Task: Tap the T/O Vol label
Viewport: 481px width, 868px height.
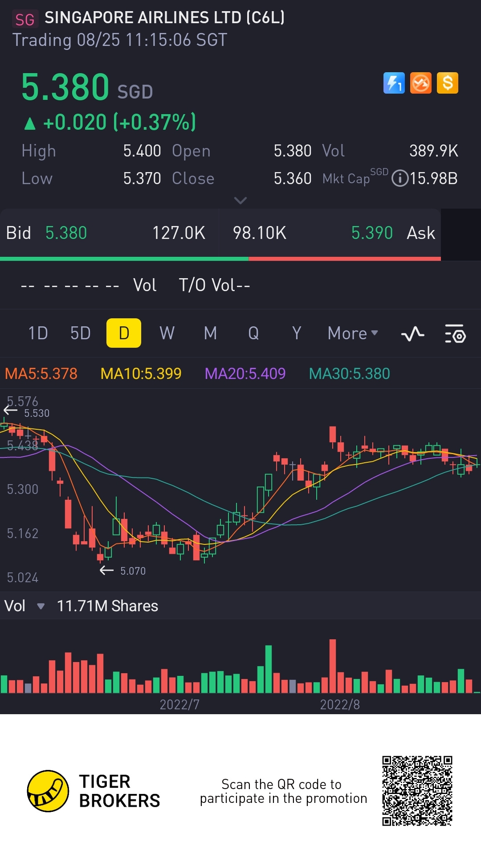Action: 214,285
